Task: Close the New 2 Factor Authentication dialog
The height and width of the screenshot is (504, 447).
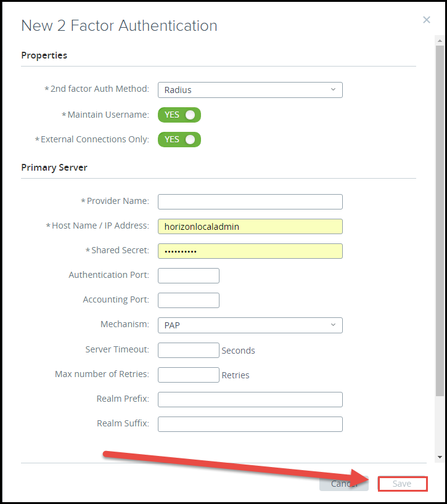Action: point(426,20)
